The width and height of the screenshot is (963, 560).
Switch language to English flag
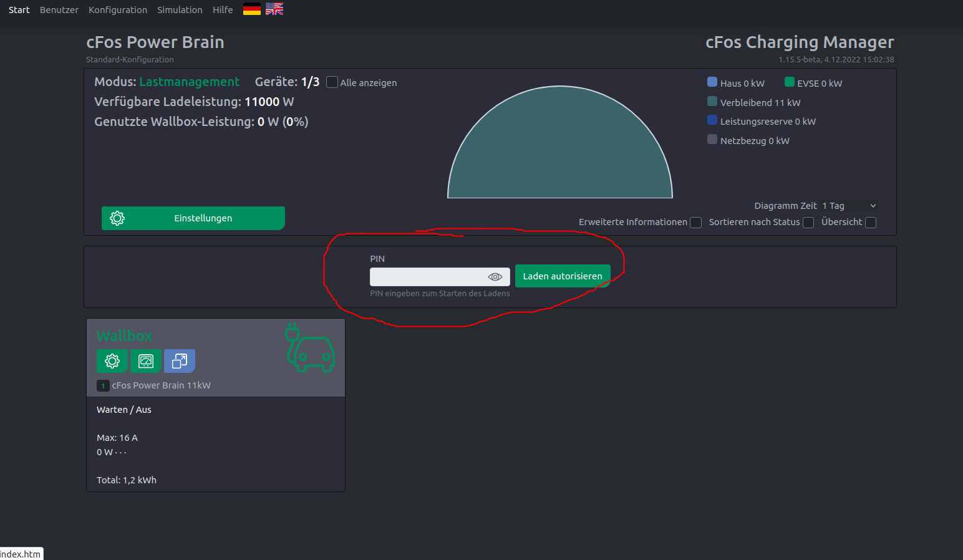click(x=274, y=9)
